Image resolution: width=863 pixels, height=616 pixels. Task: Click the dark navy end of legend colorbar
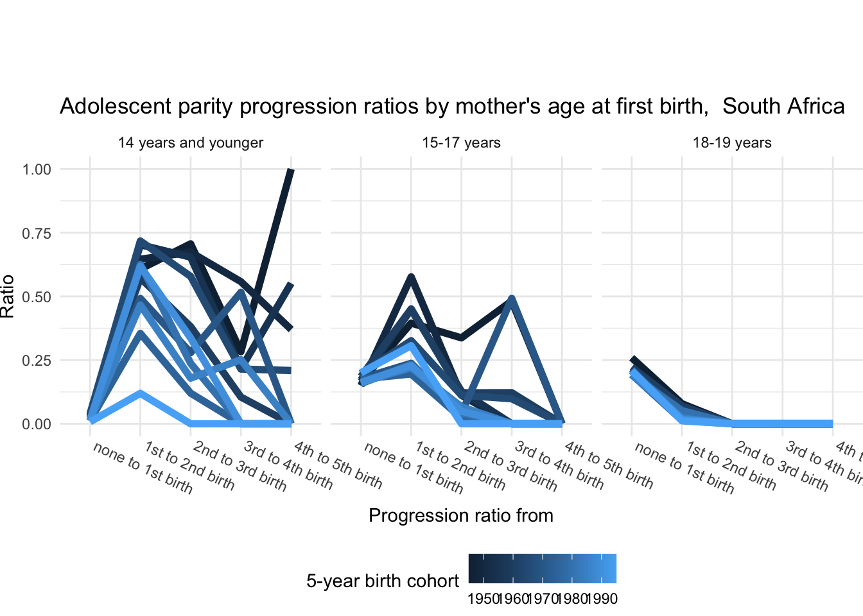pyautogui.click(x=473, y=568)
